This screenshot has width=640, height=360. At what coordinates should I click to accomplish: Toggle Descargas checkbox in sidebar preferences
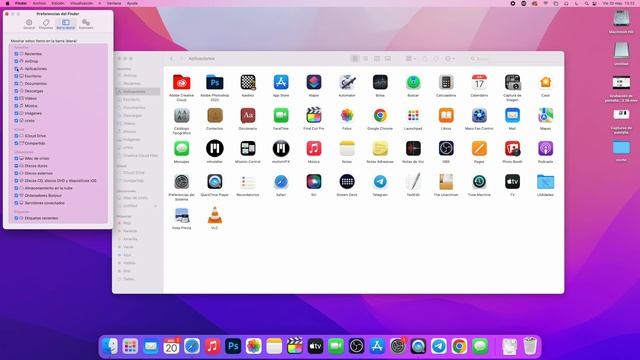click(x=16, y=91)
